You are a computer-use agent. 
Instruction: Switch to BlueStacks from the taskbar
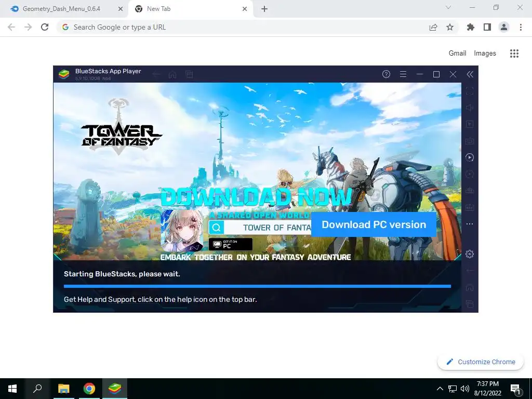point(115,389)
